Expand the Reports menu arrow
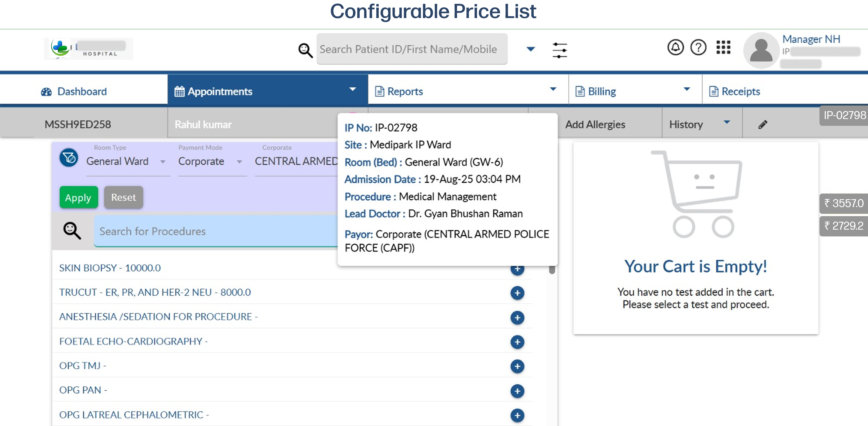868x426 pixels. click(553, 89)
